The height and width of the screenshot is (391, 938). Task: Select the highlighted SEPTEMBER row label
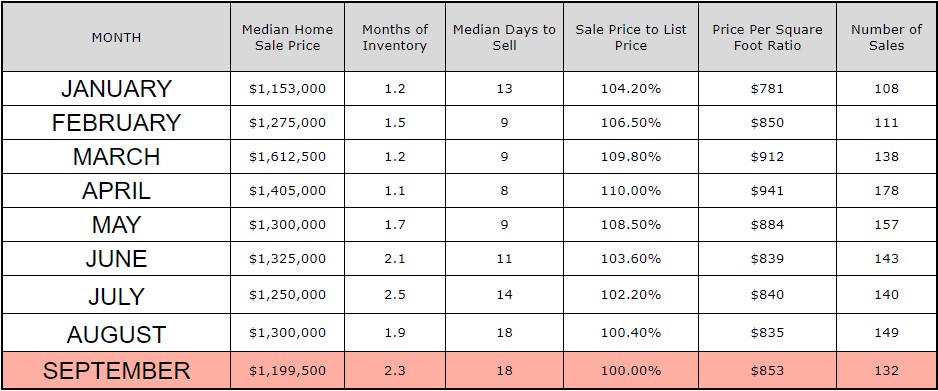point(117,371)
